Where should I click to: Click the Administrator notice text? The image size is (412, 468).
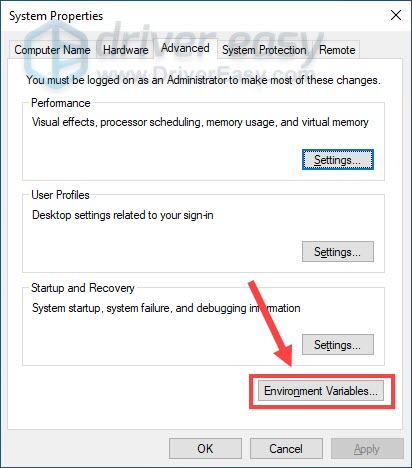coord(203,80)
